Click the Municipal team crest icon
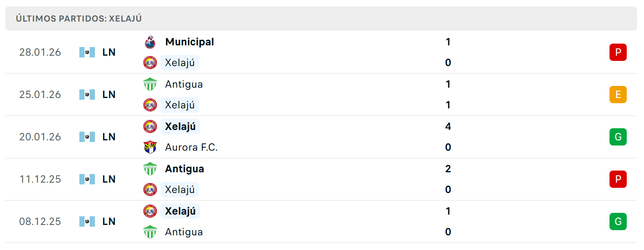The height and width of the screenshot is (250, 644). click(x=150, y=42)
